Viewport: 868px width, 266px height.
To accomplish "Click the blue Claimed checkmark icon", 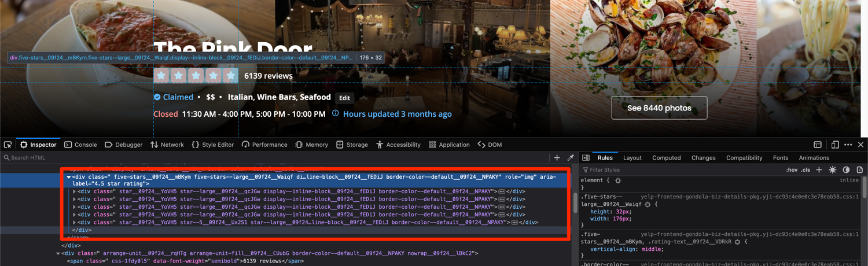I will [x=157, y=97].
